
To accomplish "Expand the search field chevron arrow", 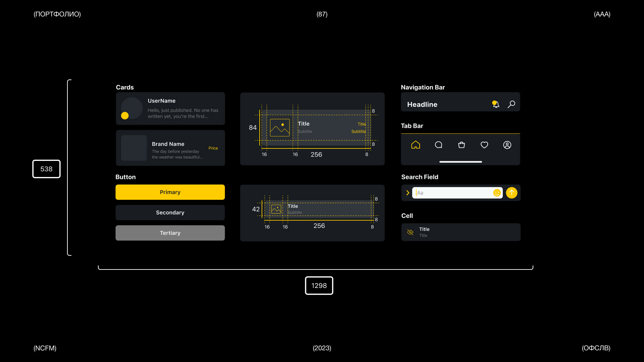I will 408,193.
